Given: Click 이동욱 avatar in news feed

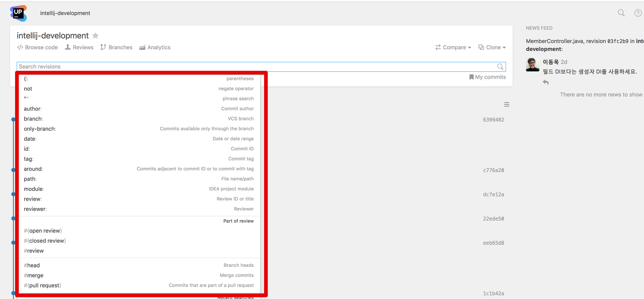Looking at the screenshot, I should (532, 64).
